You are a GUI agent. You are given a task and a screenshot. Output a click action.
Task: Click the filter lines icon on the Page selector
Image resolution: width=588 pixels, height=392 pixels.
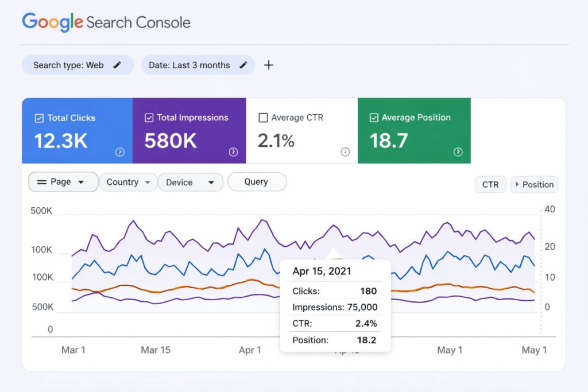[42, 181]
